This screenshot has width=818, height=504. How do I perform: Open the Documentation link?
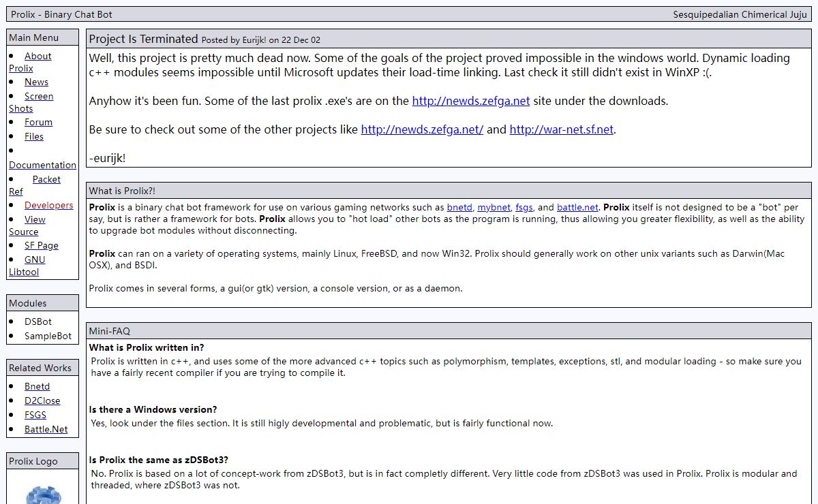(x=42, y=165)
